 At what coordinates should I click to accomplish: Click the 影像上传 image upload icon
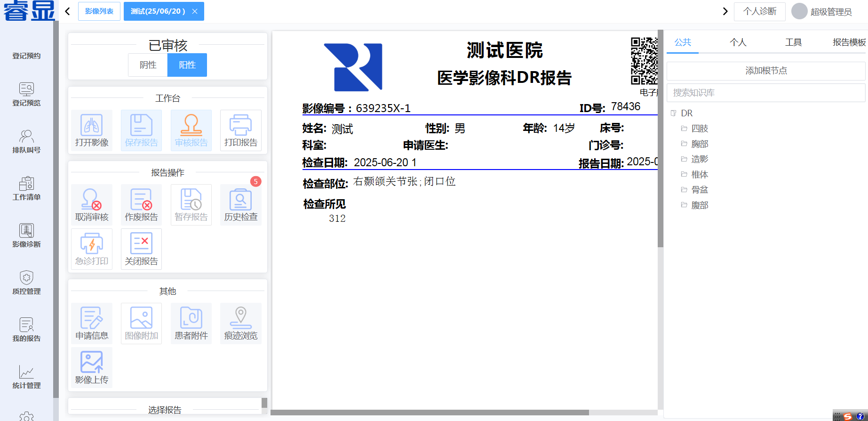point(92,367)
